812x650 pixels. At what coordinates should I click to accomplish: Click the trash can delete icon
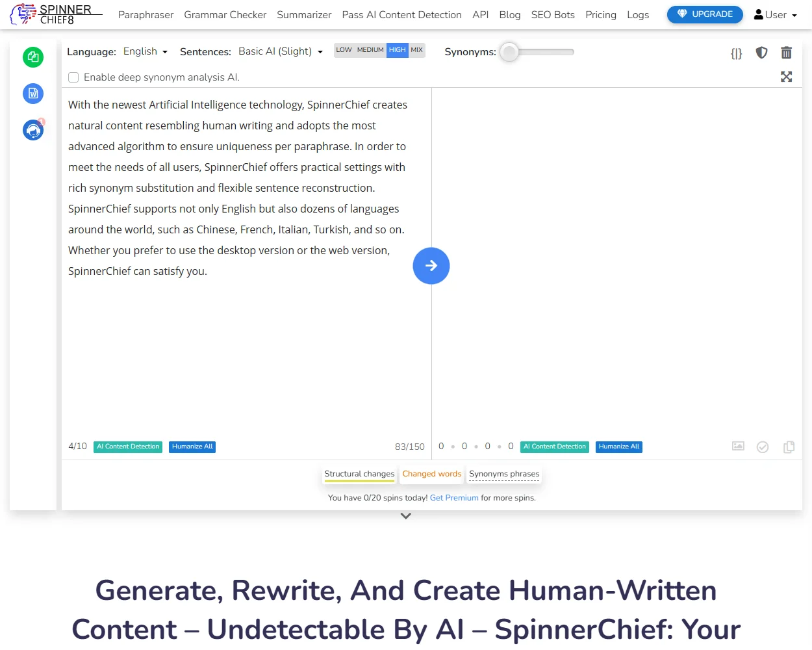(x=786, y=53)
